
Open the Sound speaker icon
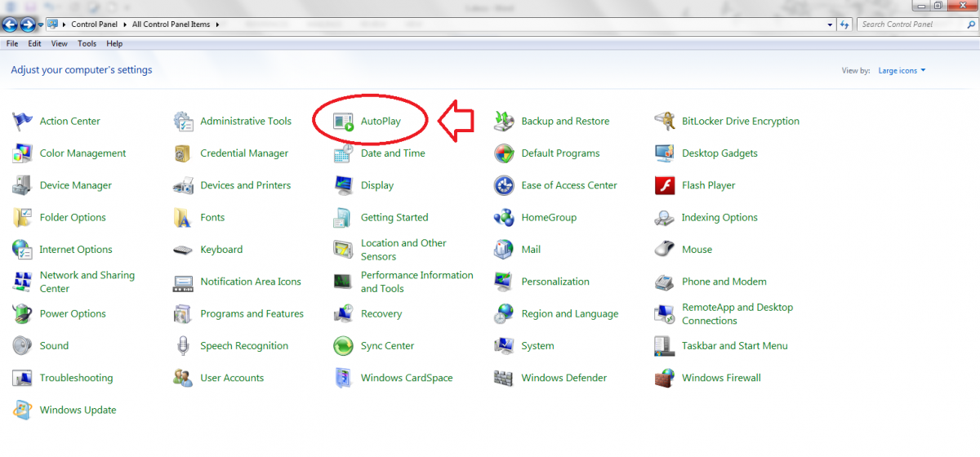tap(22, 346)
